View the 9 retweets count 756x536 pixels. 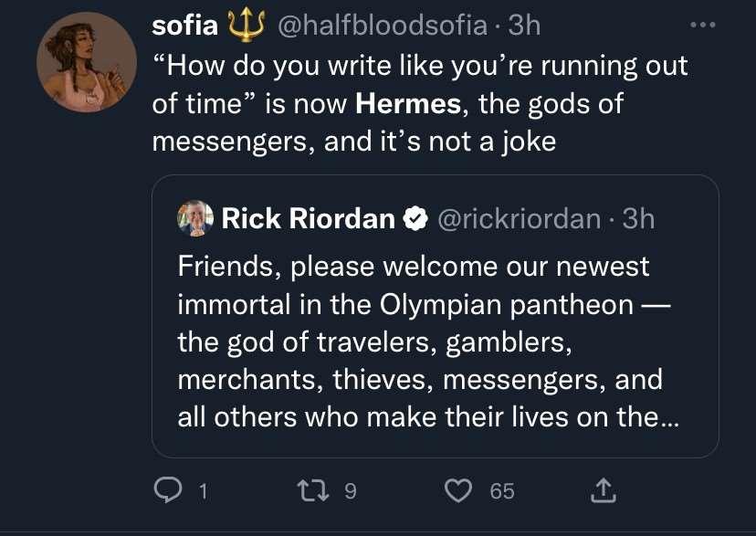(x=349, y=492)
